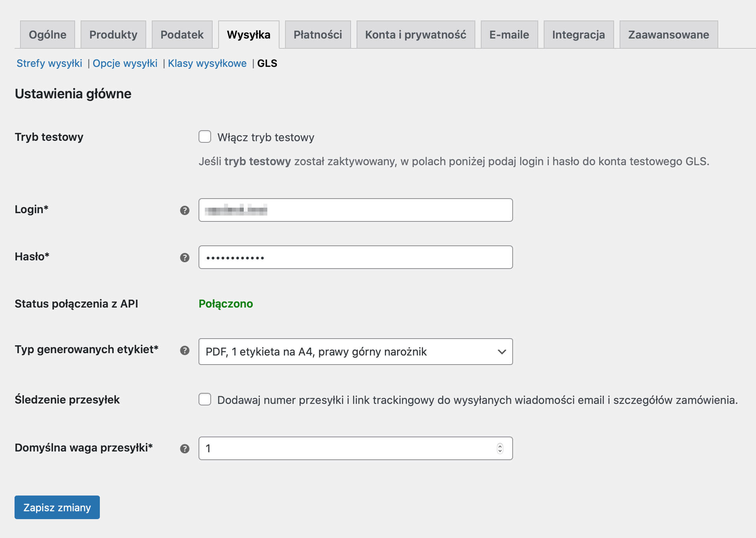This screenshot has height=538, width=756.
Task: Click help icon for default parcel weight
Action: [184, 449]
